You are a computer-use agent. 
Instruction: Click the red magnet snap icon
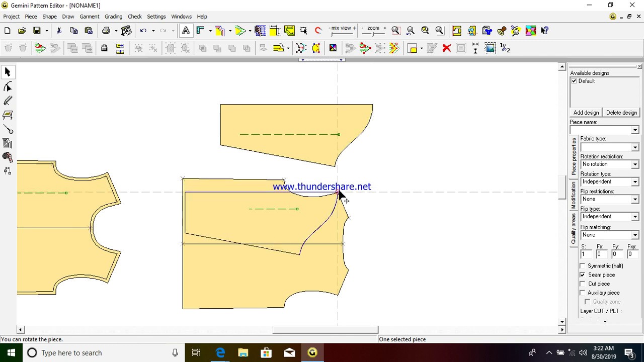click(318, 31)
